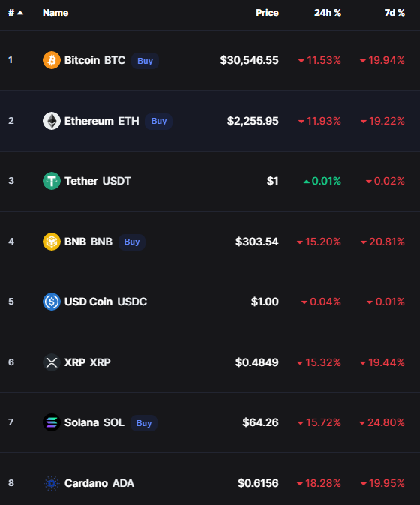Sort by 7d % column header

point(394,13)
